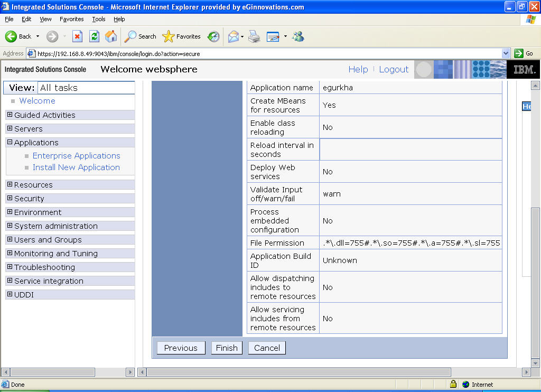Expand the UDDI section

[10, 294]
